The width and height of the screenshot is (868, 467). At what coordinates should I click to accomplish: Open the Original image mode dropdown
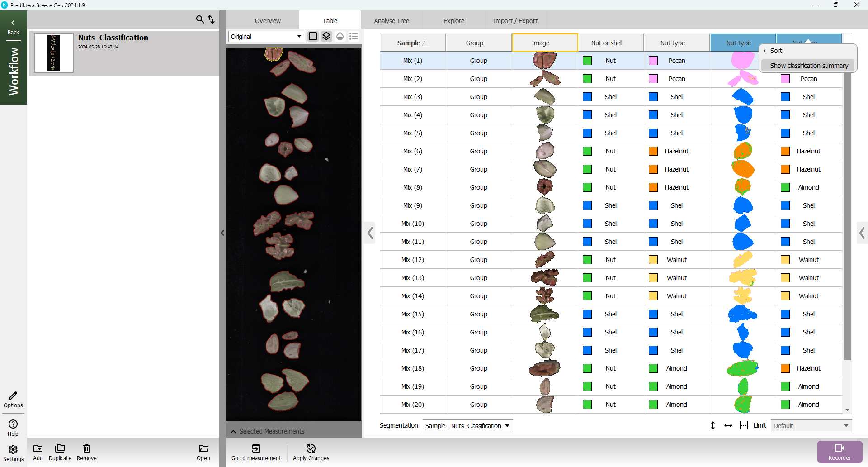(266, 36)
